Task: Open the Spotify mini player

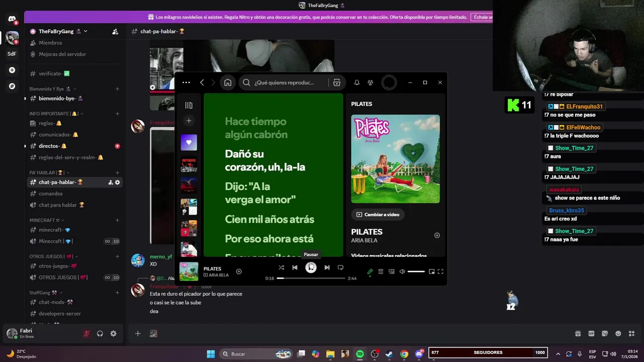Action: point(432,271)
